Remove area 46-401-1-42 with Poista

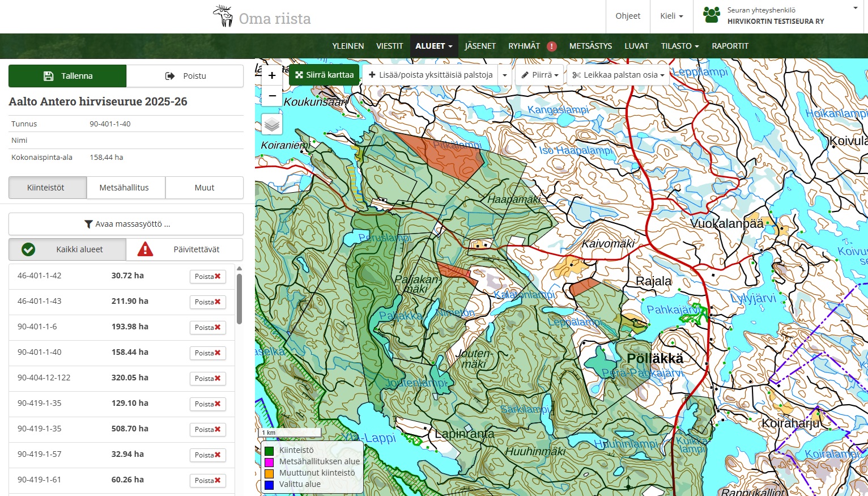[208, 277]
